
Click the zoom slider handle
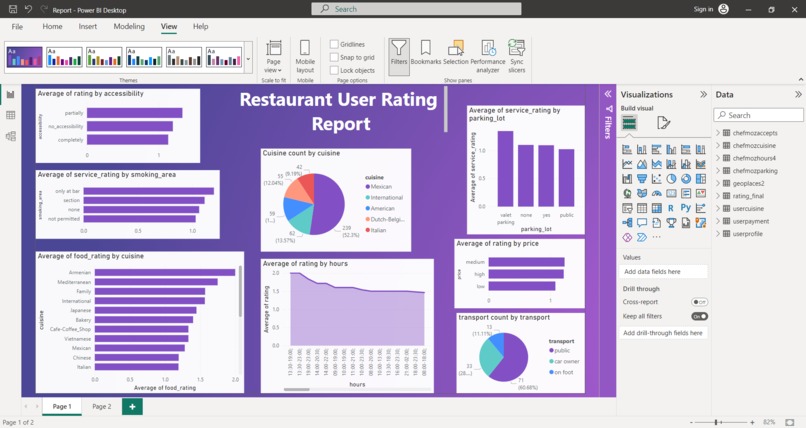(x=716, y=422)
